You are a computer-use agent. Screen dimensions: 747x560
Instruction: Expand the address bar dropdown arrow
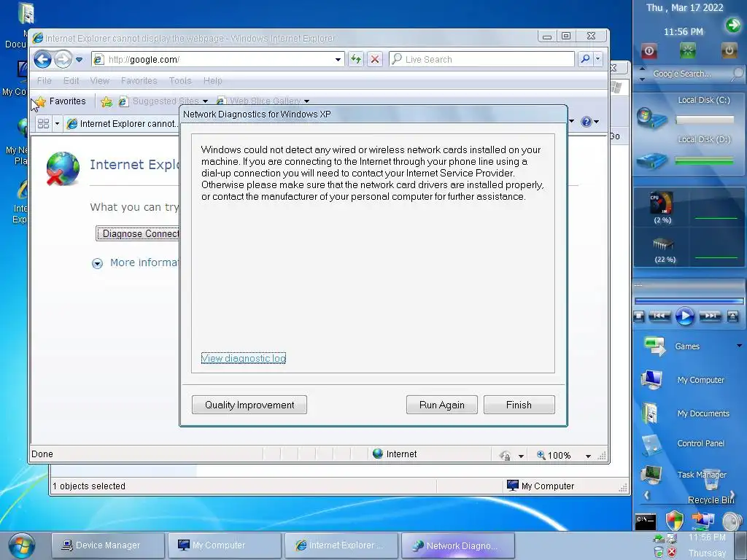(x=338, y=60)
